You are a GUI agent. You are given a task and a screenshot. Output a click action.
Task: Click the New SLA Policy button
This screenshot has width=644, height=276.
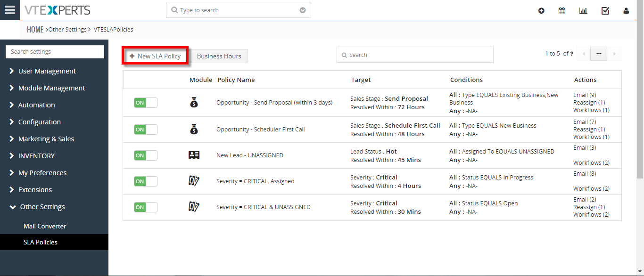pyautogui.click(x=155, y=56)
